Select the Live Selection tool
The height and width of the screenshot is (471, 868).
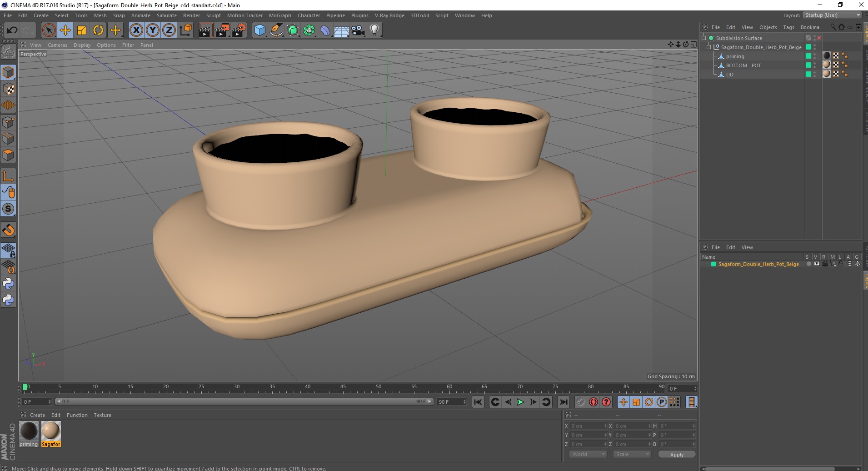[49, 30]
